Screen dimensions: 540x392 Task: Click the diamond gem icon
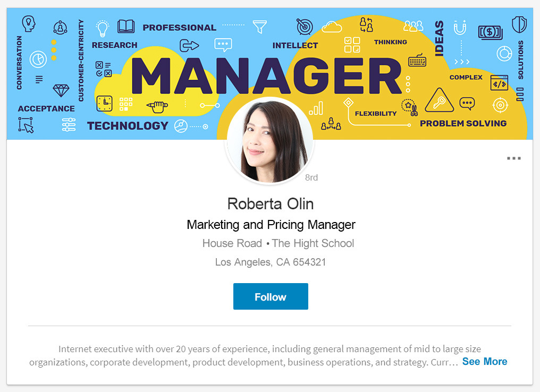61,90
